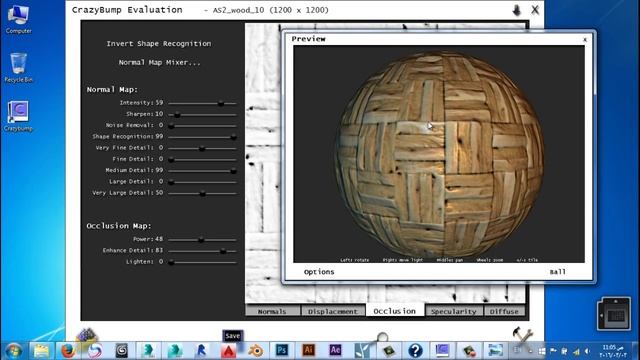
Task: Click the Save tooltip button in CrazyBump
Action: click(233, 336)
